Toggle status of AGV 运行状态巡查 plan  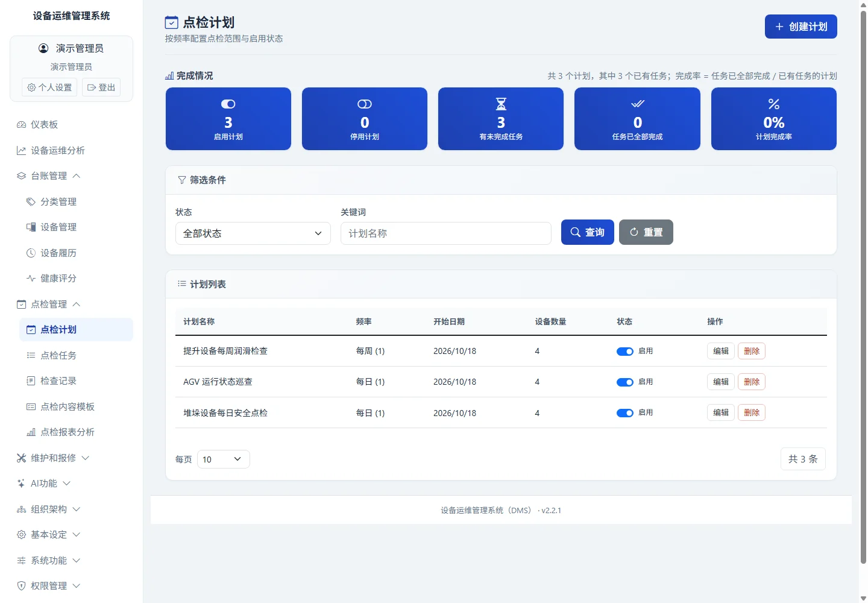(625, 382)
